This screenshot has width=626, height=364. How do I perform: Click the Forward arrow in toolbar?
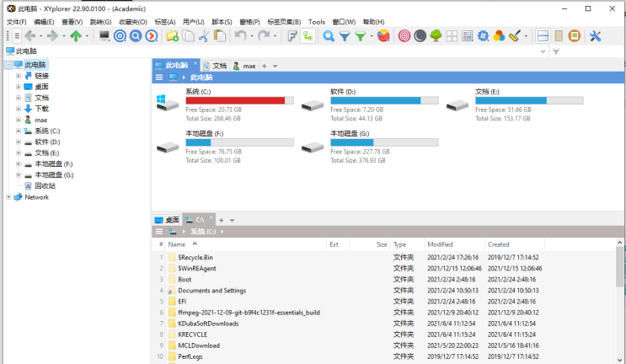[52, 36]
